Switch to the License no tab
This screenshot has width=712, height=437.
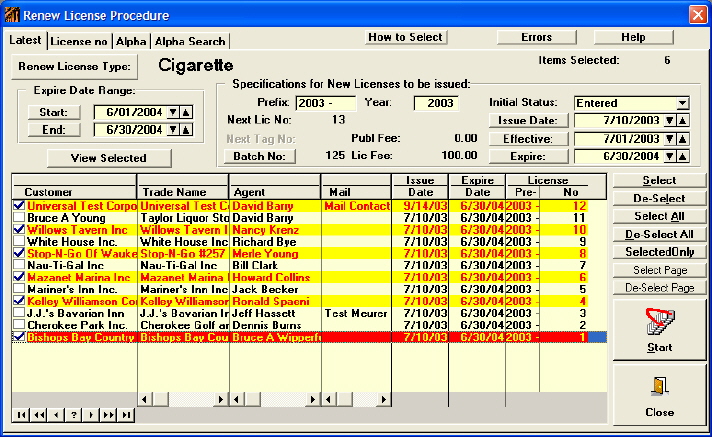click(x=79, y=41)
